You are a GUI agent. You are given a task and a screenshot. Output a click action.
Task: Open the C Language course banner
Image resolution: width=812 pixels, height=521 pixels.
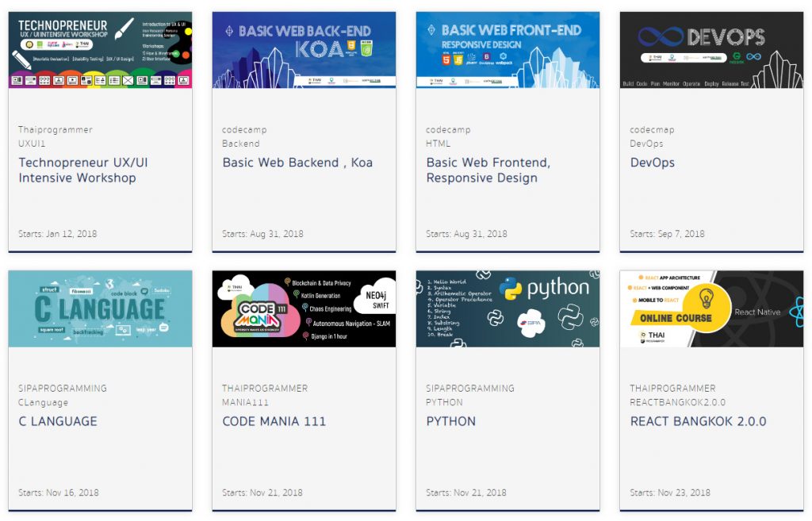tap(100, 308)
